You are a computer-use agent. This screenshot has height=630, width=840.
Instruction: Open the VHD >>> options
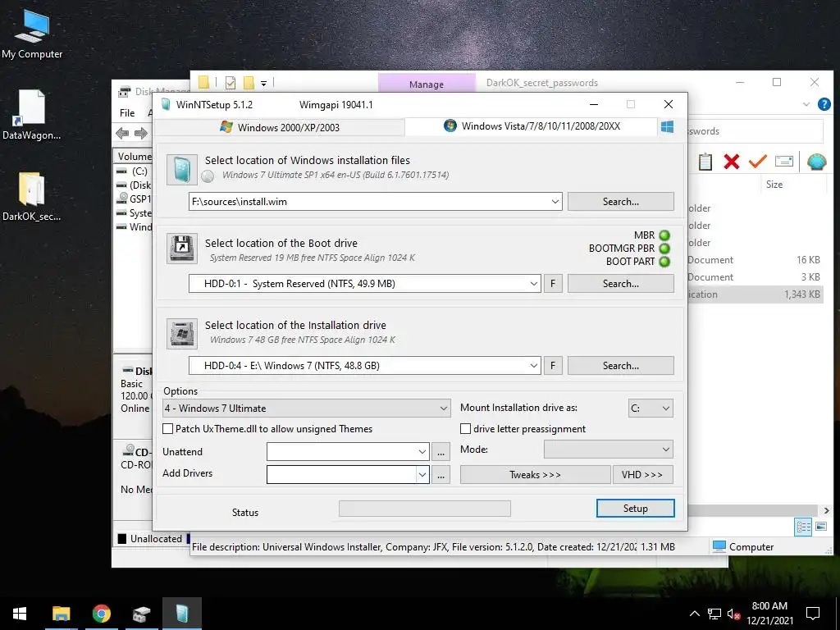point(642,475)
